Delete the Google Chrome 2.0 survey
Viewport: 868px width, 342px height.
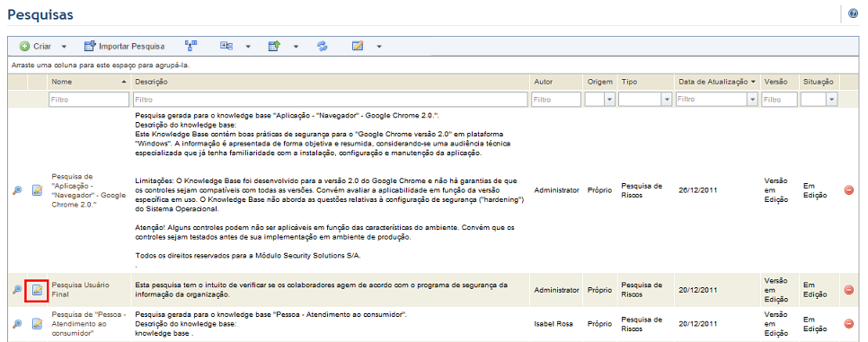click(848, 189)
